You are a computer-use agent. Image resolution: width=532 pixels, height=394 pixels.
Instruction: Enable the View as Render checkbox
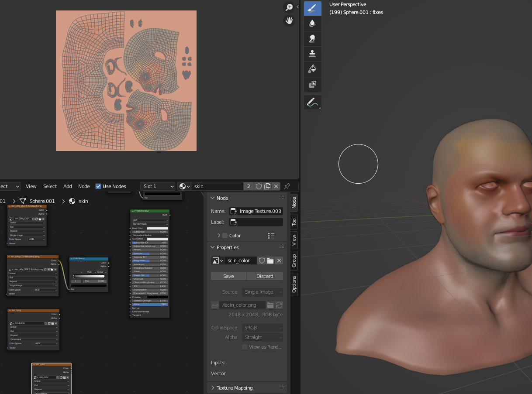click(245, 347)
